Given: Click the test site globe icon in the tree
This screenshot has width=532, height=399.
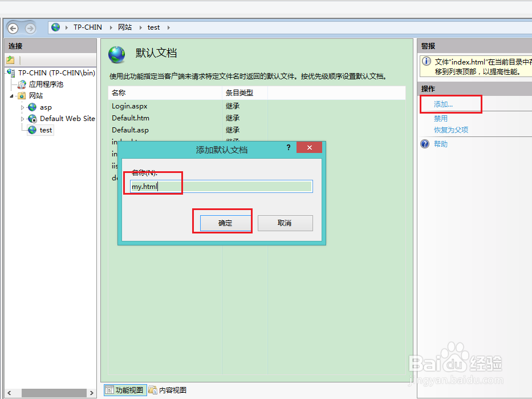Looking at the screenshot, I should (32, 130).
